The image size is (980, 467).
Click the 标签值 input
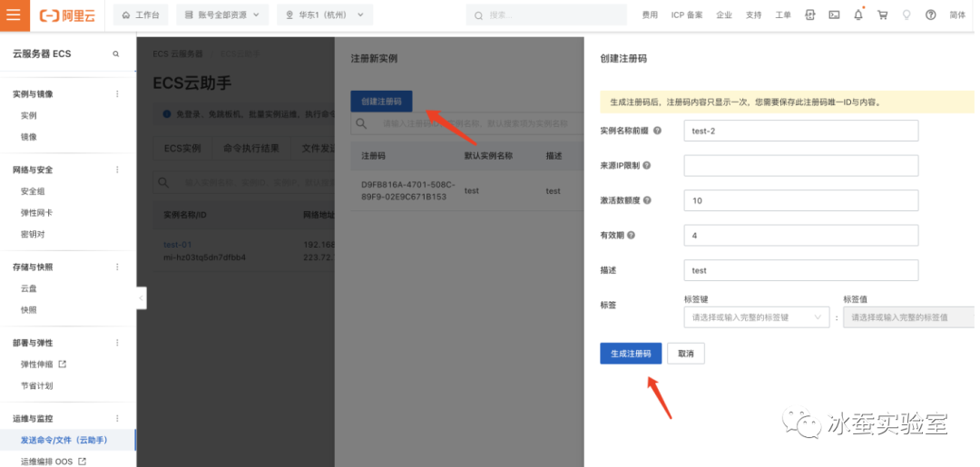[x=908, y=317]
